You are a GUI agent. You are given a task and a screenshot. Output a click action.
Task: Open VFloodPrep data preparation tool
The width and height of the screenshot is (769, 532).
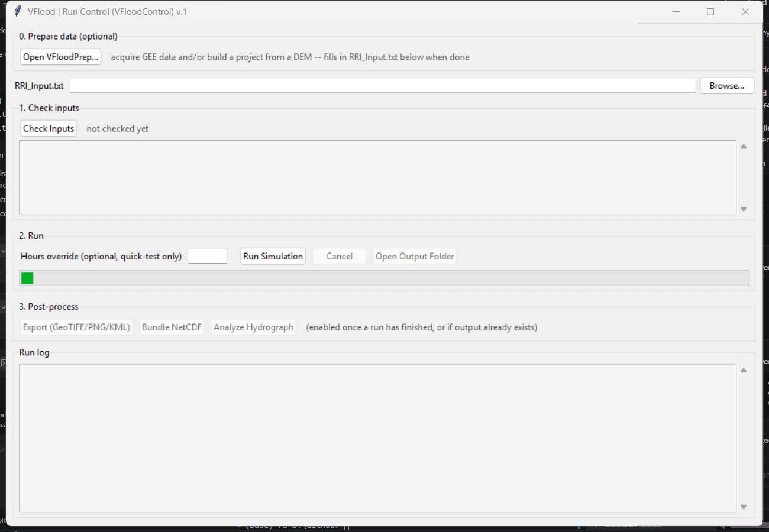pos(60,57)
